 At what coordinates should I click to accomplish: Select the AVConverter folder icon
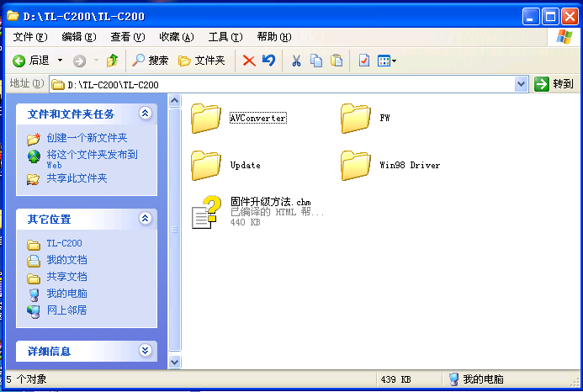click(x=206, y=119)
